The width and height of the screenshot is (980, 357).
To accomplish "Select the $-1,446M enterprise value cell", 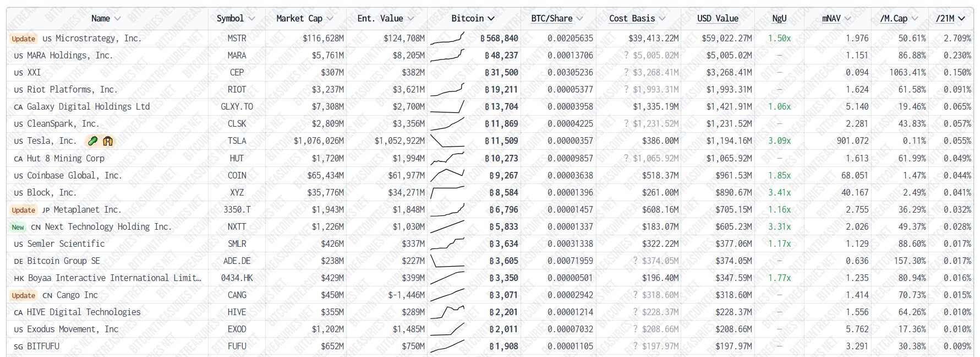I will tap(407, 295).
